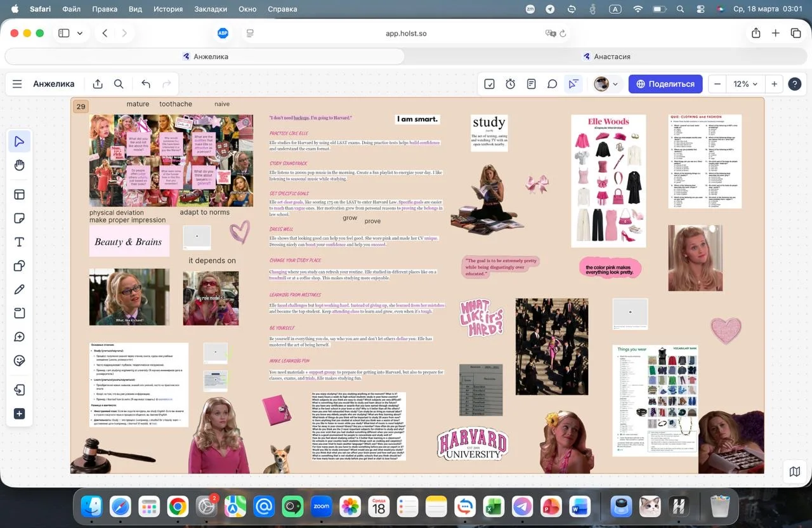Select the cursor pointer tool
Screen dimensions: 812x528
[x=19, y=141]
